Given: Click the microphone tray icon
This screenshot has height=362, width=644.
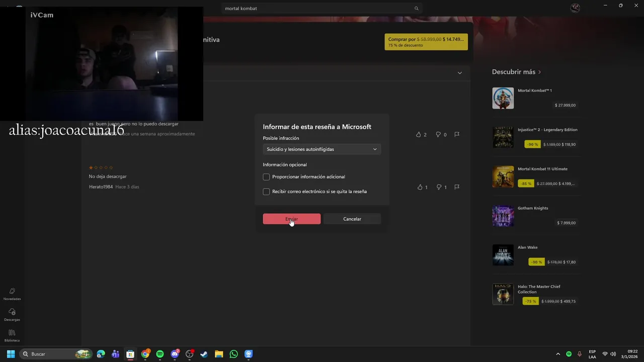Looking at the screenshot, I should (x=580, y=354).
